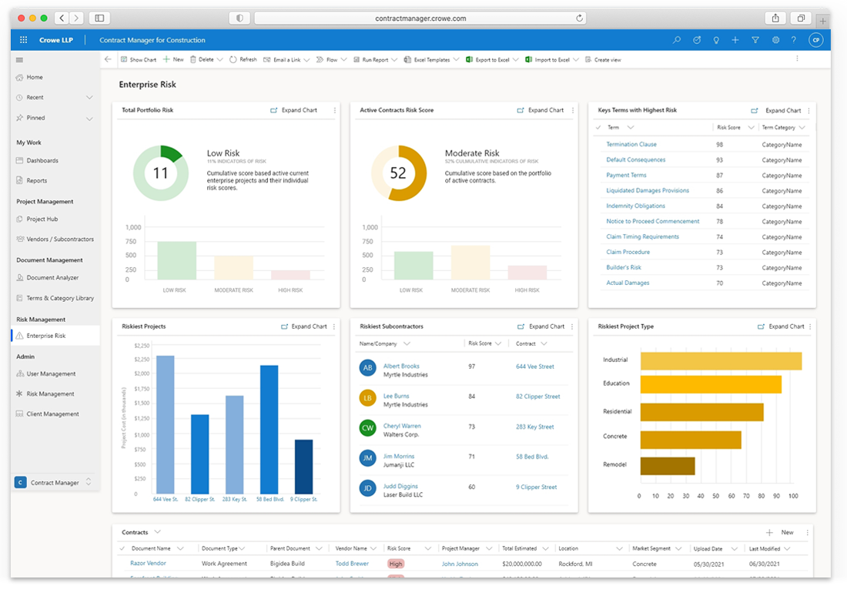Expand Chart on Riskiest Projects panel
Viewport: 847px width, 616px height.
(x=303, y=326)
